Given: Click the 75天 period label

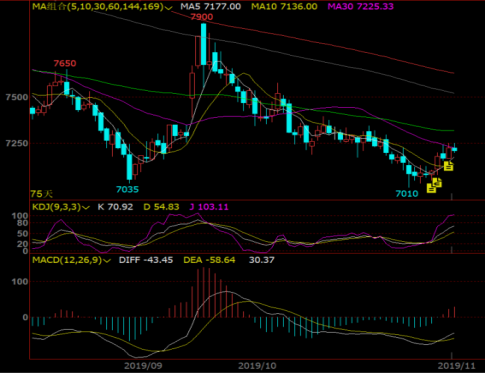Looking at the screenshot, I should pyautogui.click(x=42, y=194).
